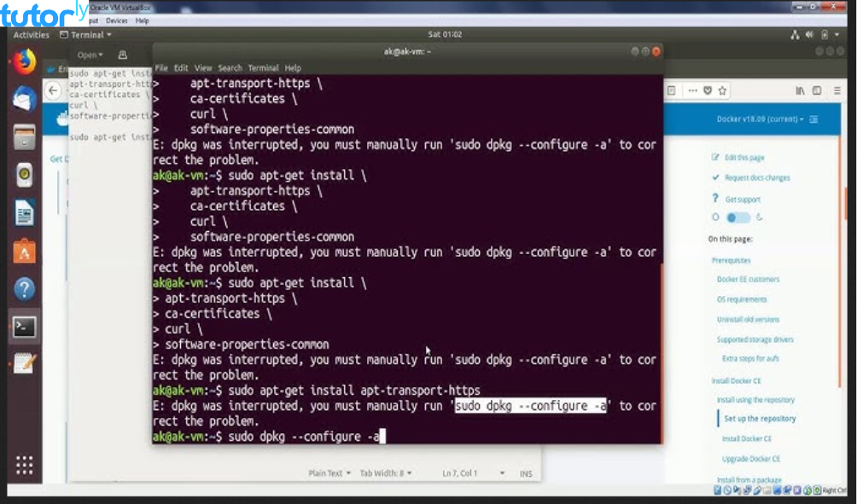The image size is (857, 504).
Task: Click the volume icon in top bar
Action: point(809,35)
